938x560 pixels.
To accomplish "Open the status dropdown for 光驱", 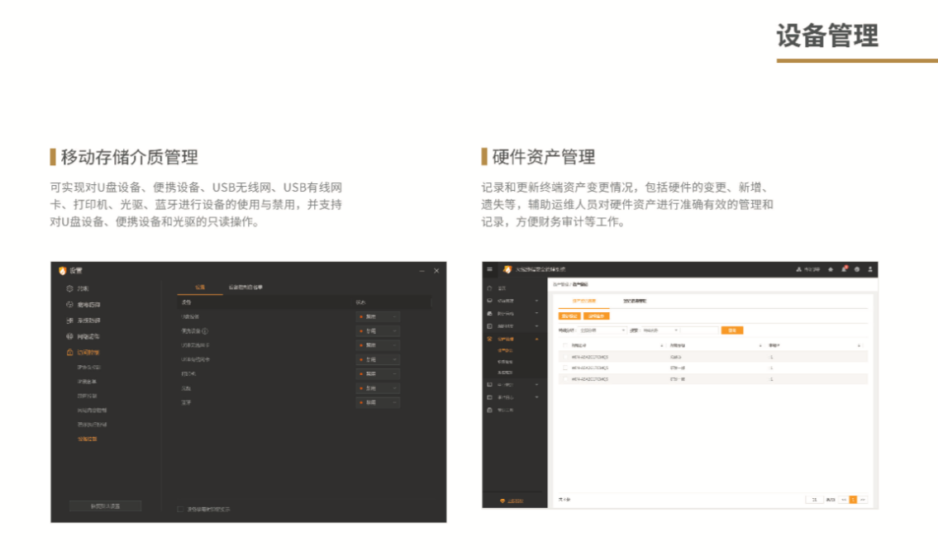I will coord(378,388).
